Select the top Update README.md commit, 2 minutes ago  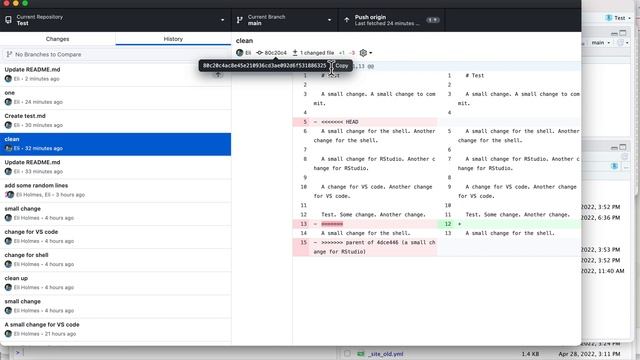[x=116, y=74]
